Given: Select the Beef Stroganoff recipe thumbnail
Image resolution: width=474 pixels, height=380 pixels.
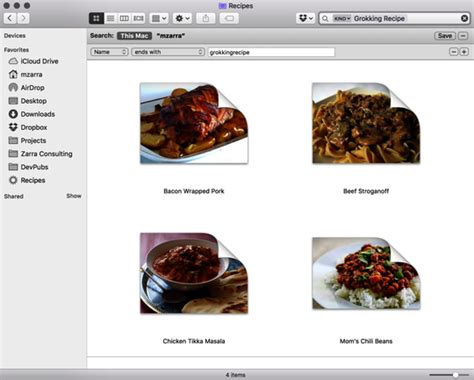Looking at the screenshot, I should coord(366,123).
